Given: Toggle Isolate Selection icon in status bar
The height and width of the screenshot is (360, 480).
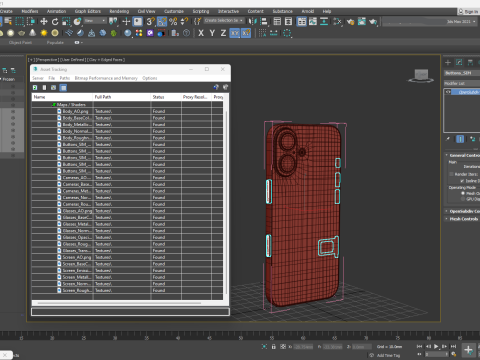Looking at the screenshot, I should click(x=264, y=347).
